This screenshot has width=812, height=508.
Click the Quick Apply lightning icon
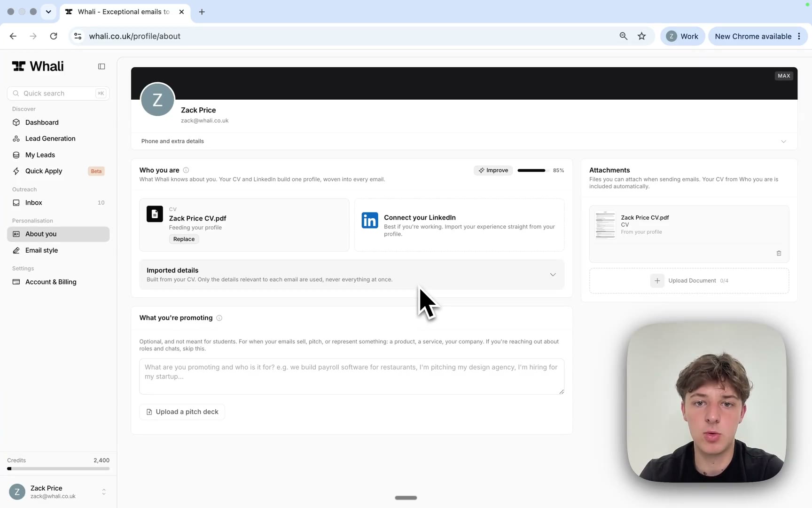(16, 171)
